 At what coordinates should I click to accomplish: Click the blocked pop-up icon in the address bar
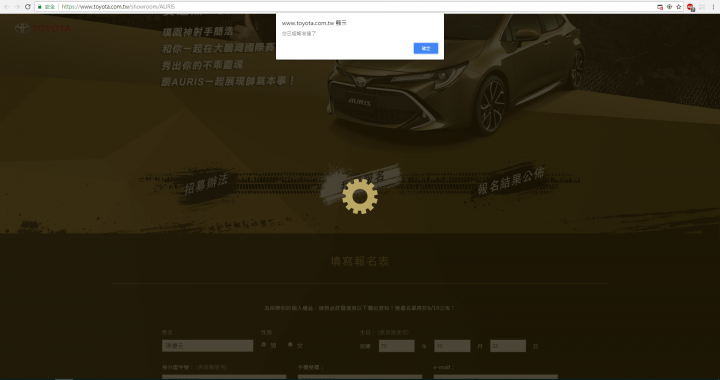click(660, 6)
